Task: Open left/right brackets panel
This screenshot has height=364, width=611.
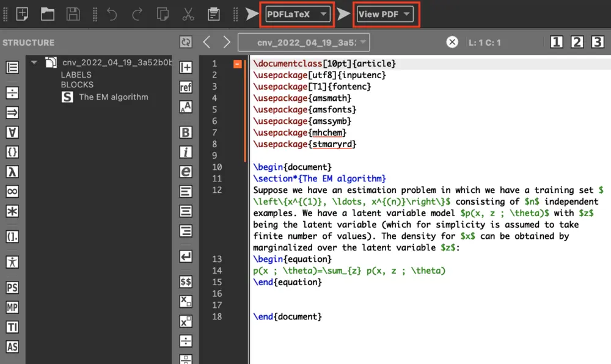Action: [12, 236]
